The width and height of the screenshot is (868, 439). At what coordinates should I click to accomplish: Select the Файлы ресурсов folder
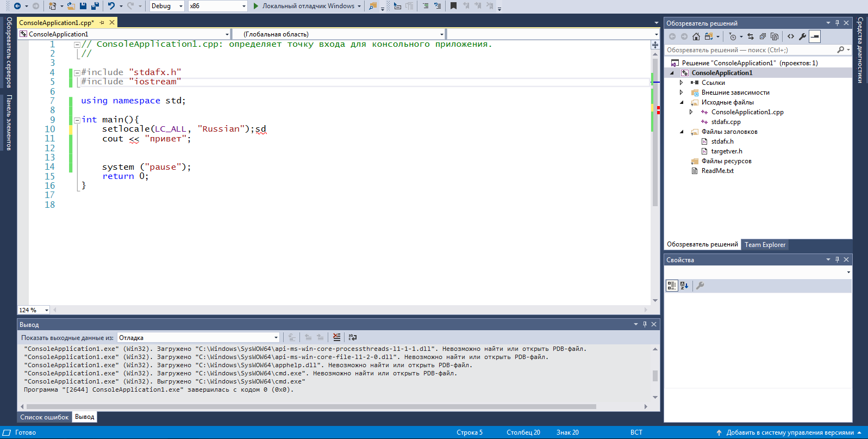[x=726, y=161]
